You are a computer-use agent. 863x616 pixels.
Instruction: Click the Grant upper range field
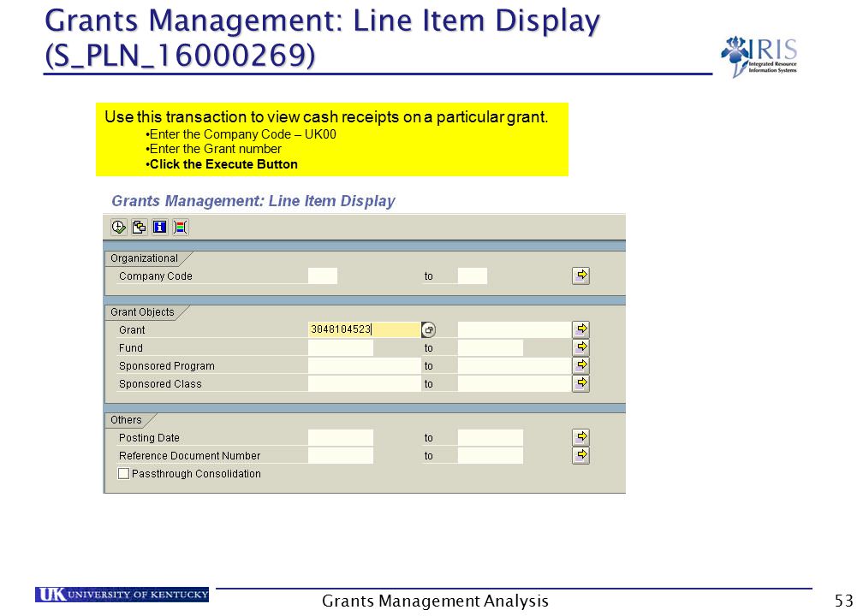pyautogui.click(x=514, y=329)
